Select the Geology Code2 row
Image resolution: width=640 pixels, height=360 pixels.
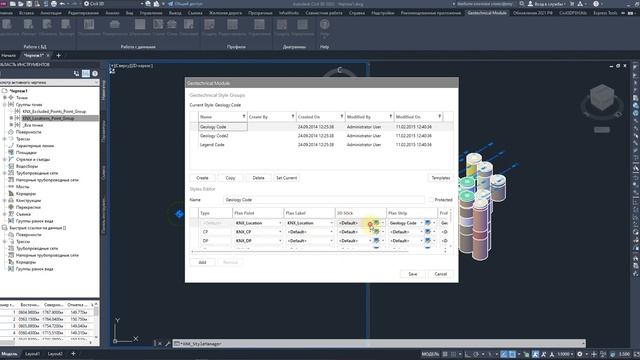(x=322, y=136)
